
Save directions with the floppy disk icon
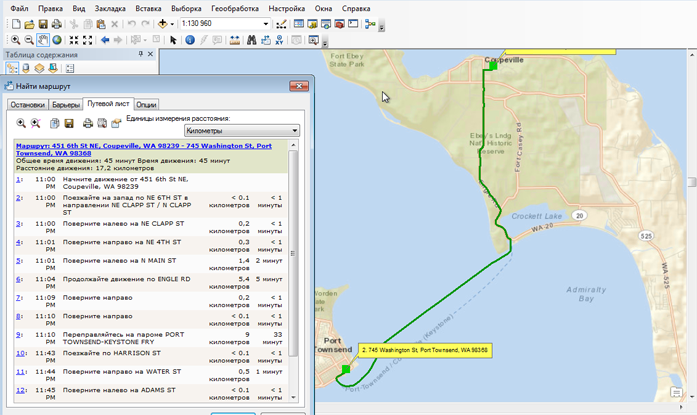69,123
